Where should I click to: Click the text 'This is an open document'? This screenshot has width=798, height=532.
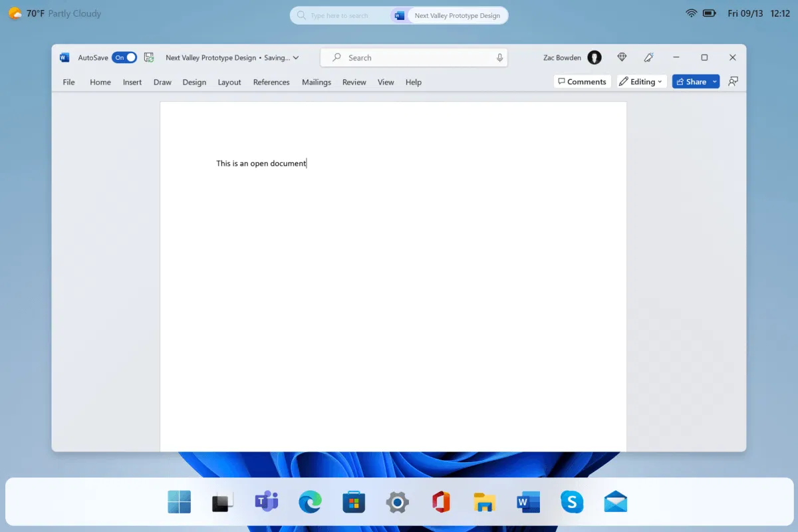261,163
